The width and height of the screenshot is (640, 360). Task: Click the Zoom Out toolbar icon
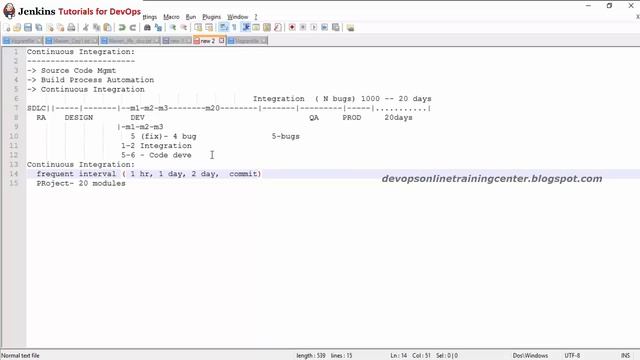(184, 28)
